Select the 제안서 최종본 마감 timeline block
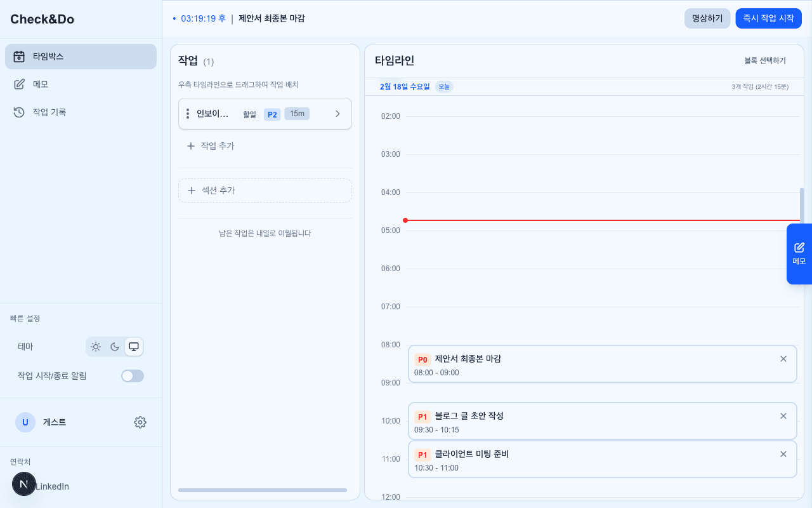Screen dimensions: 812x508 (602, 364)
